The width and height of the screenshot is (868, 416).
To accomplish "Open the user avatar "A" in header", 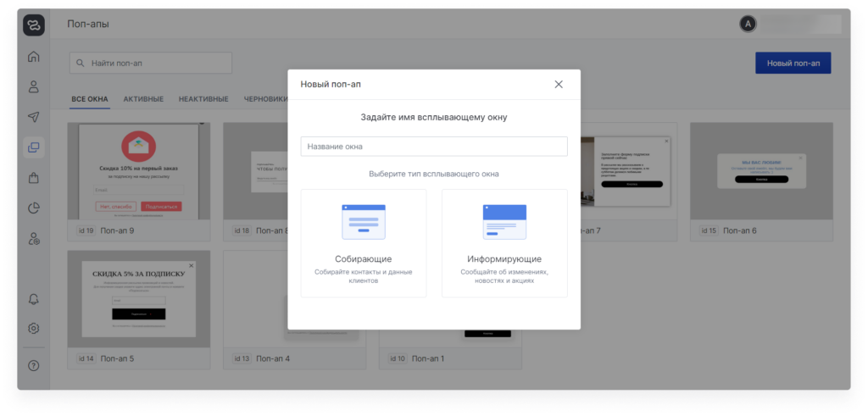I will point(748,25).
